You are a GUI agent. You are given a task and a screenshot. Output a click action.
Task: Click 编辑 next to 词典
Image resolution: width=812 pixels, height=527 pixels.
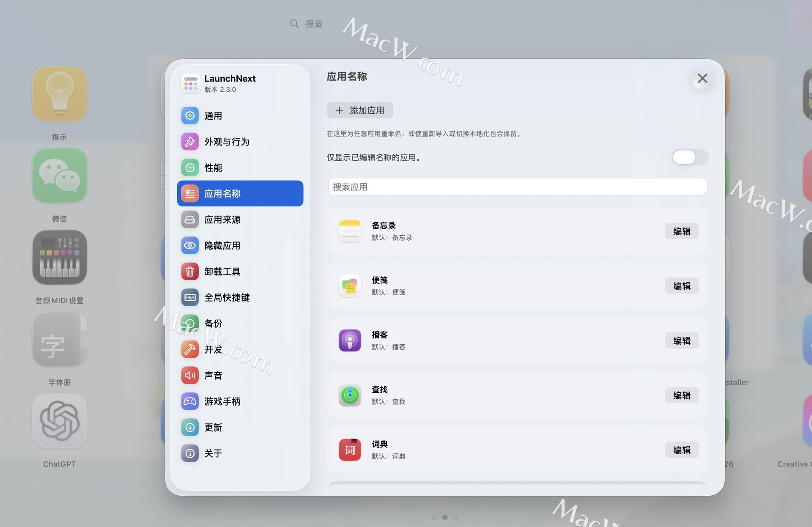(681, 450)
